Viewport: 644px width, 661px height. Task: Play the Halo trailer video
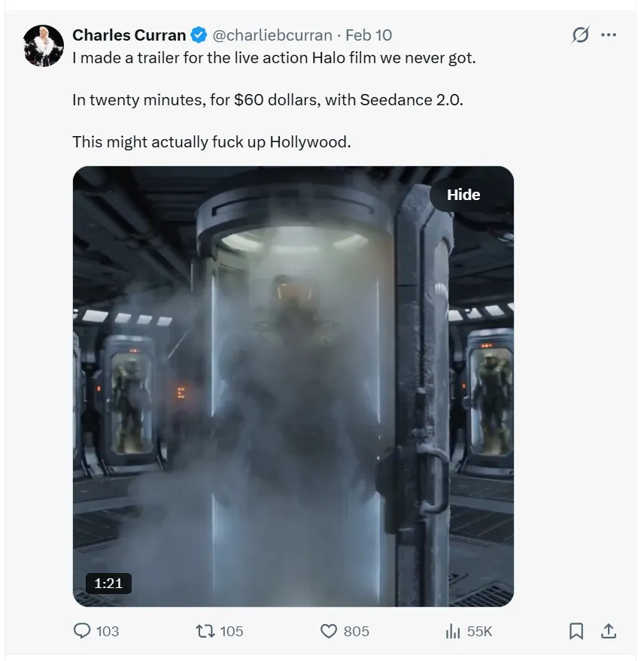pos(293,386)
